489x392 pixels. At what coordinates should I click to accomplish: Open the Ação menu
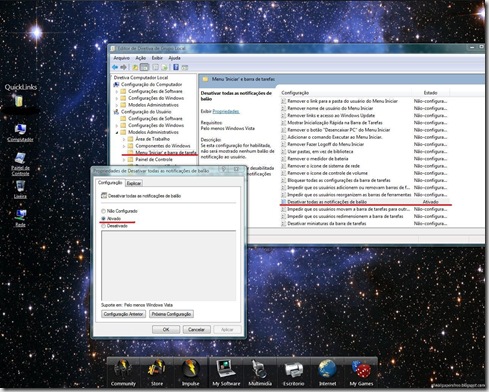tap(141, 58)
